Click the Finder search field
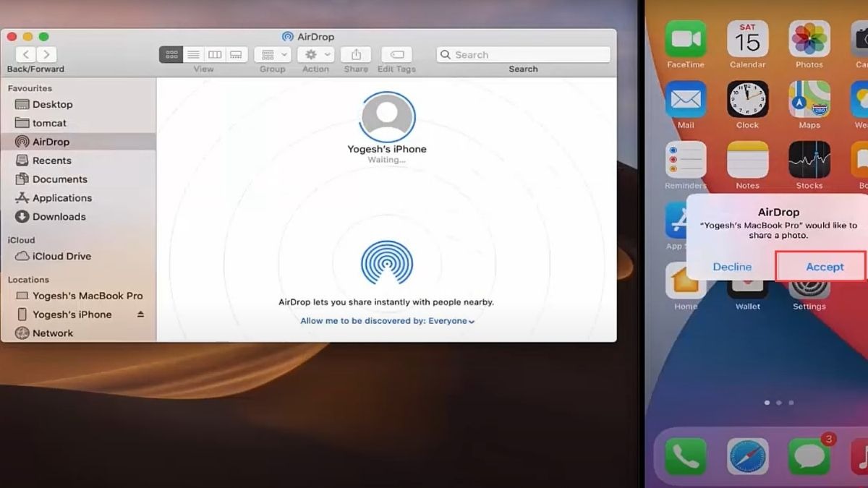This screenshot has height=488, width=868. point(523,54)
